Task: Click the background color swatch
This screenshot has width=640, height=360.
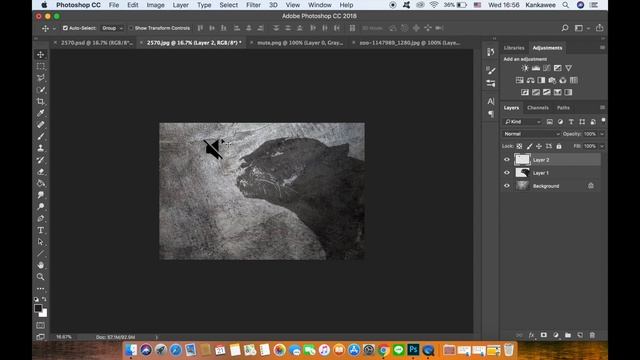Action: [43, 313]
